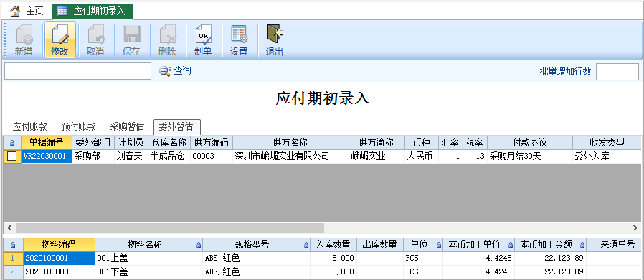Sort by 单据编号 column header

(47, 143)
